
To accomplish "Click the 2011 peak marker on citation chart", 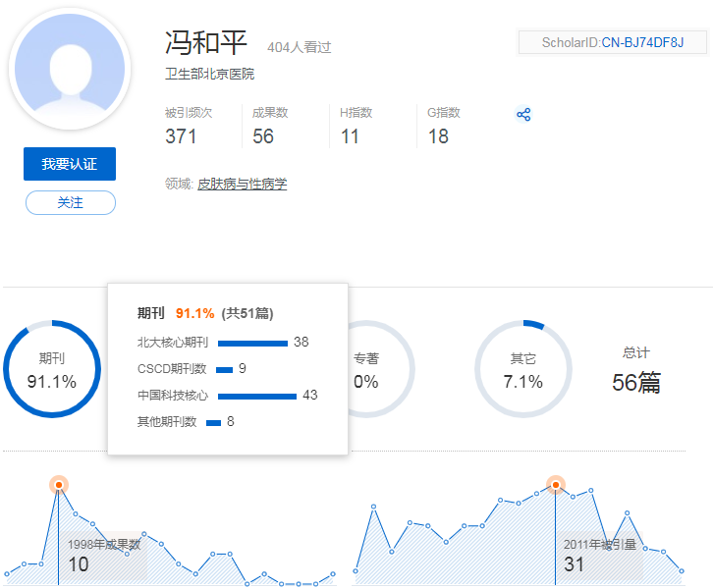I will point(556,485).
